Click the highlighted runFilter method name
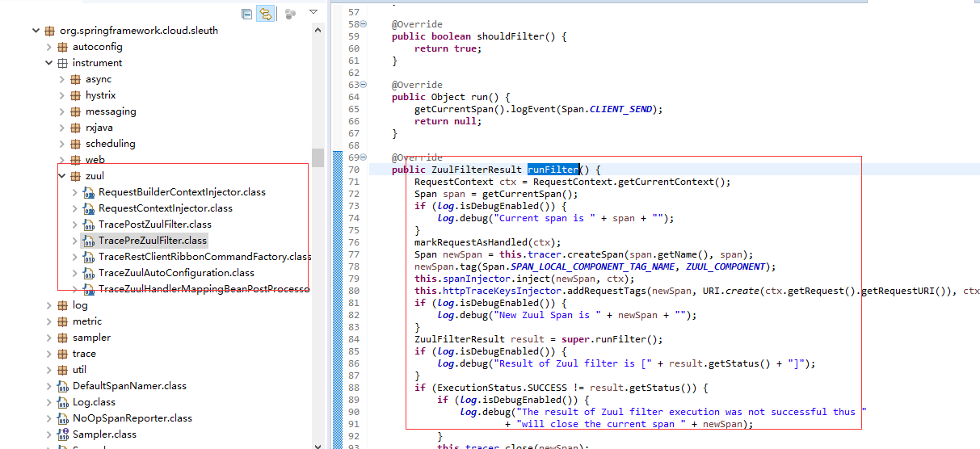Viewport: 980px width, 449px height. [x=553, y=170]
